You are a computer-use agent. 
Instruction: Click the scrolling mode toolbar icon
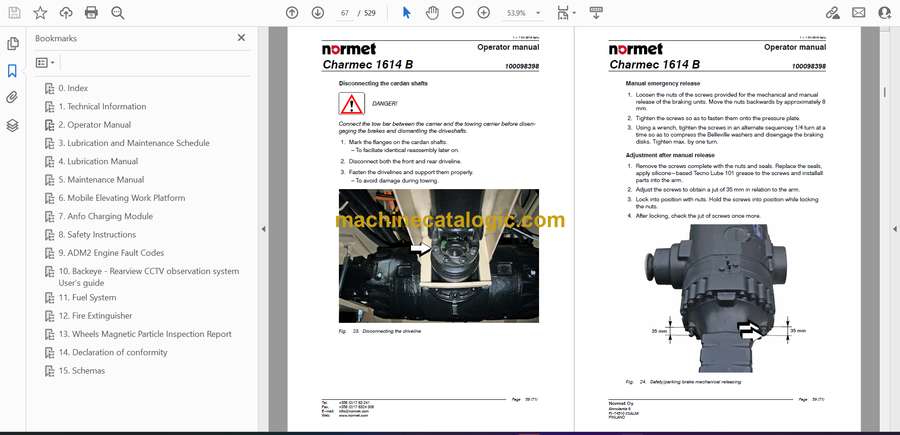596,13
